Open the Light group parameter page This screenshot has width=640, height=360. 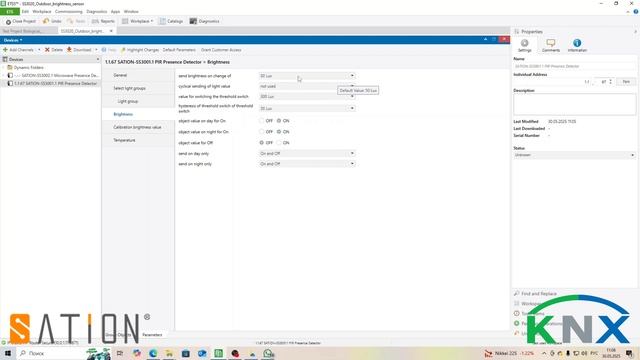point(128,101)
